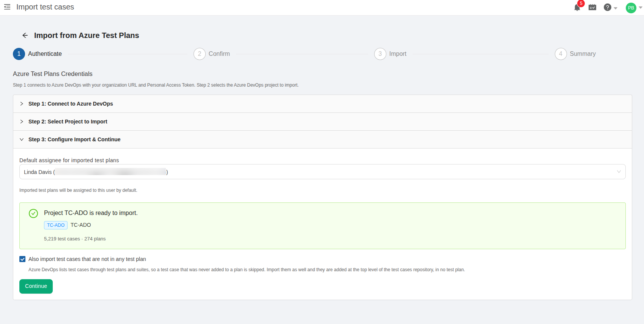This screenshot has height=324, width=644.
Task: Click caret next to the user avatar
Action: pos(641,8)
